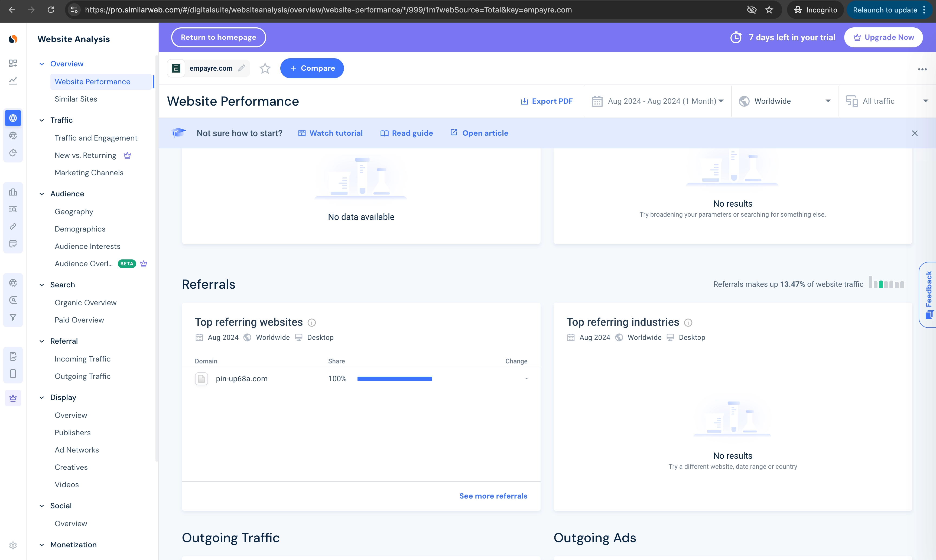Open the Worldwide country selector

[784, 101]
